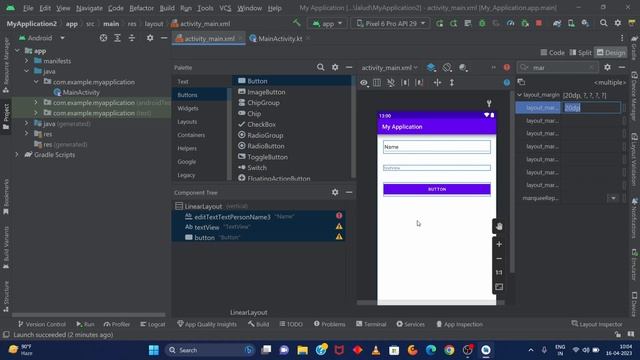Click the Profile app gauge icon

(510, 23)
